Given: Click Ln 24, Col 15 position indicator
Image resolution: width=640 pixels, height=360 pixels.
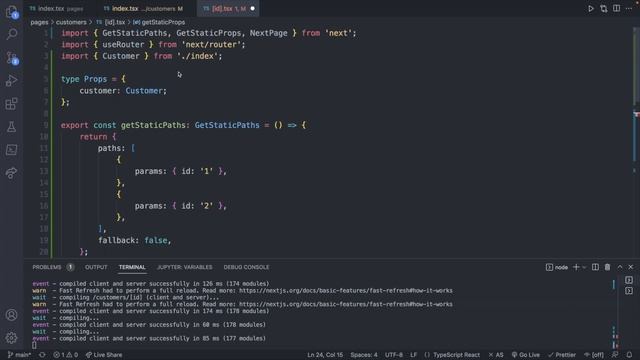Looking at the screenshot, I should coord(325,355).
